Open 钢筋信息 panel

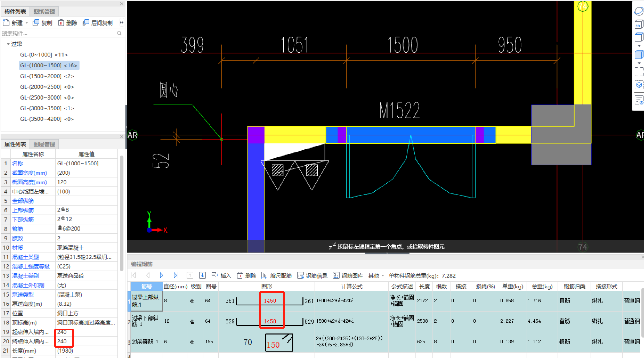pos(313,275)
